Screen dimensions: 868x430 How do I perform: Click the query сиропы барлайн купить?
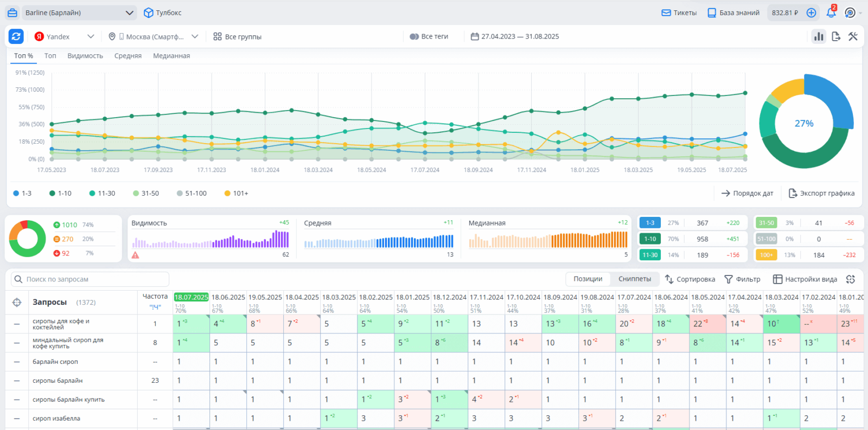69,400
